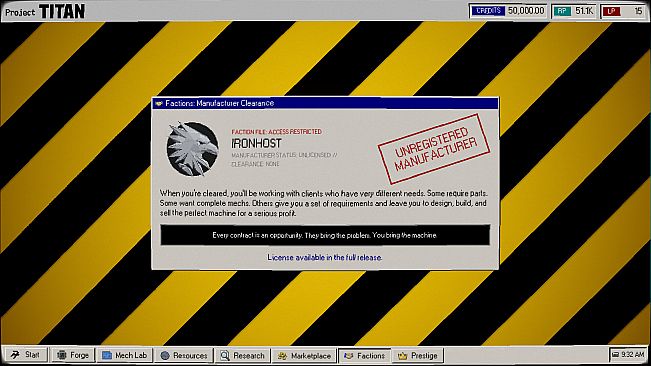Open the Start menu button
The width and height of the screenshot is (651, 366).
[26, 355]
